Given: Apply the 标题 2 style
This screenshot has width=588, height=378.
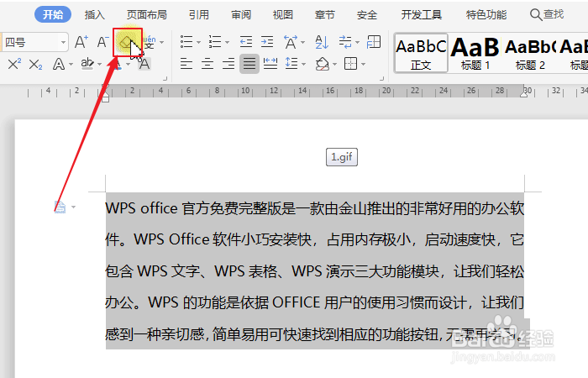Looking at the screenshot, I should pos(530,54).
